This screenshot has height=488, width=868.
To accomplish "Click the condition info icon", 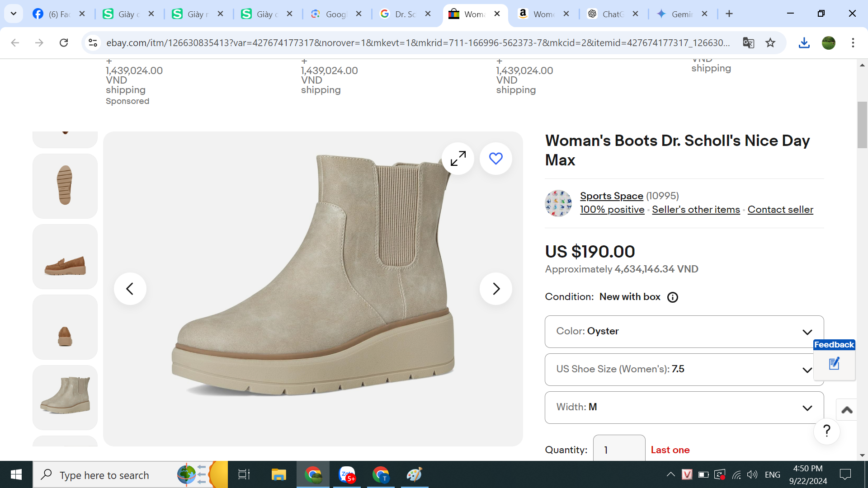I will point(673,297).
